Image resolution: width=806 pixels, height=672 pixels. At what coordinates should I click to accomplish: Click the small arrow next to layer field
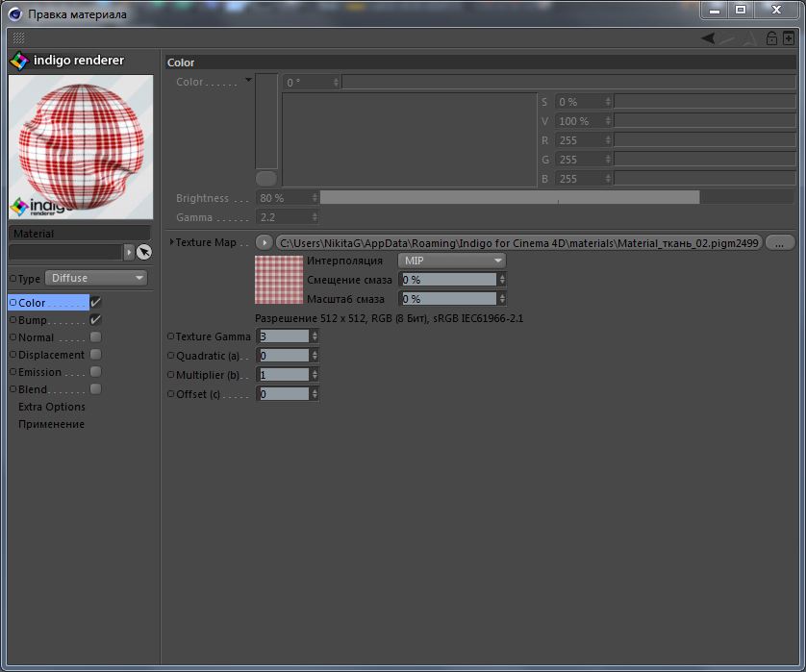129,252
